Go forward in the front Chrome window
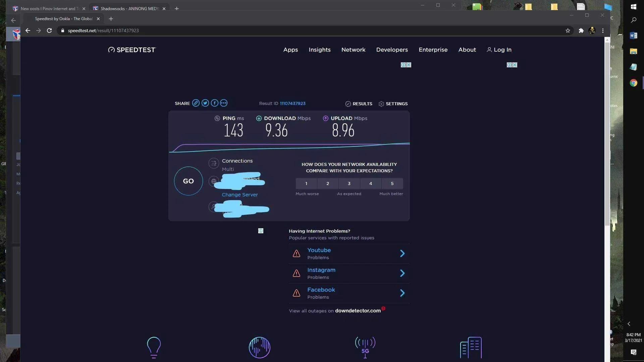Image resolution: width=644 pixels, height=362 pixels. point(39,31)
